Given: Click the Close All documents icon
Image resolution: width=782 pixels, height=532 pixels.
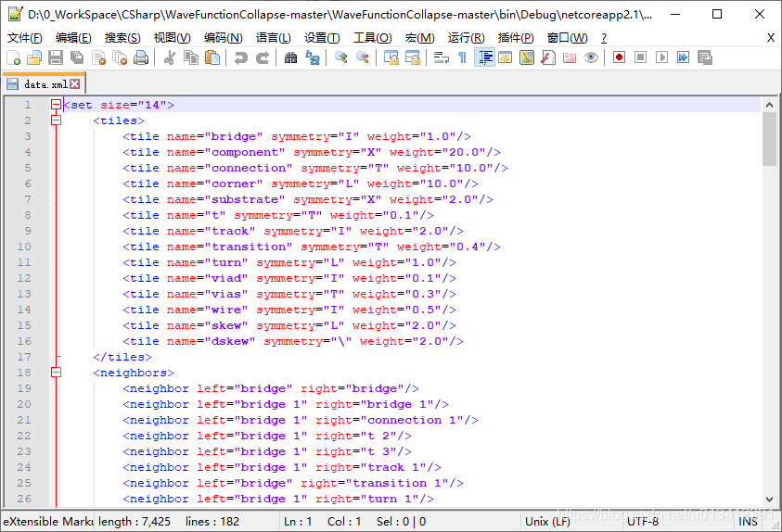Looking at the screenshot, I should 120,57.
